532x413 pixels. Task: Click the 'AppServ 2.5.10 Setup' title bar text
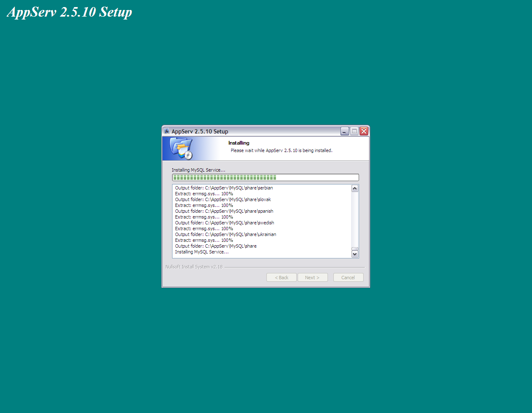pos(200,131)
